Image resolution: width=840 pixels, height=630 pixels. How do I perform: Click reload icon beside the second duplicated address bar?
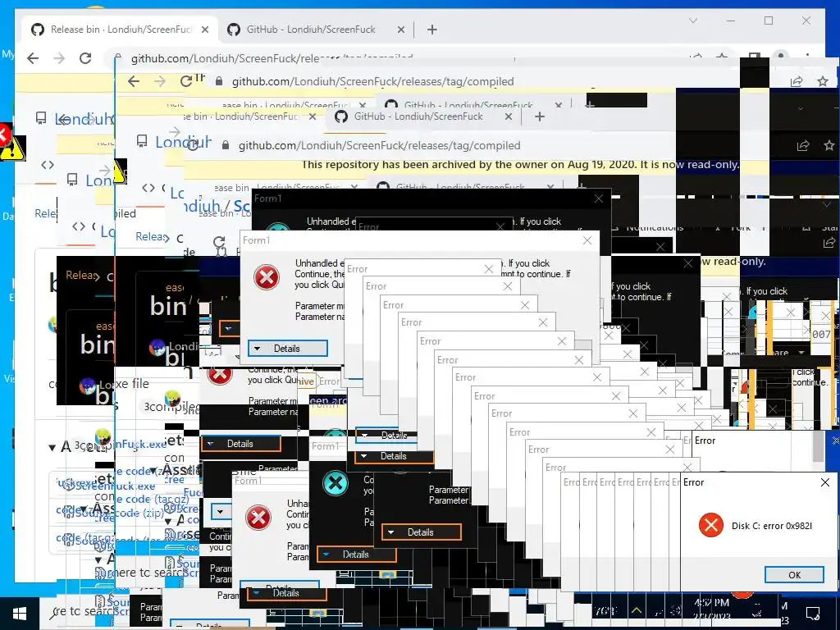click(186, 81)
